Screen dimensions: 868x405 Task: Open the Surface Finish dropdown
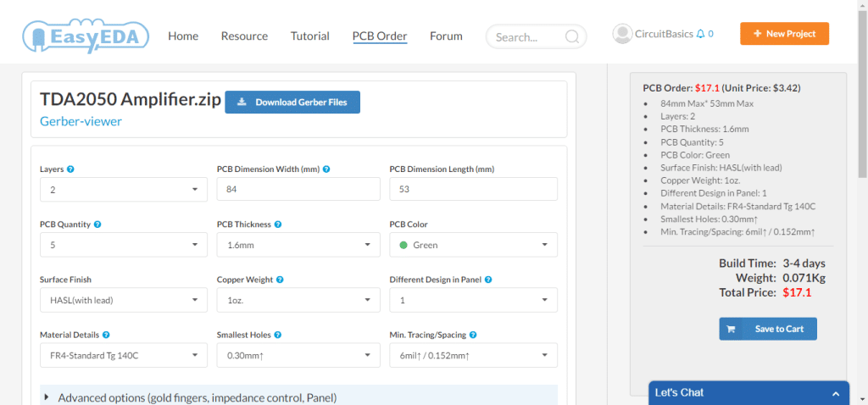(123, 300)
